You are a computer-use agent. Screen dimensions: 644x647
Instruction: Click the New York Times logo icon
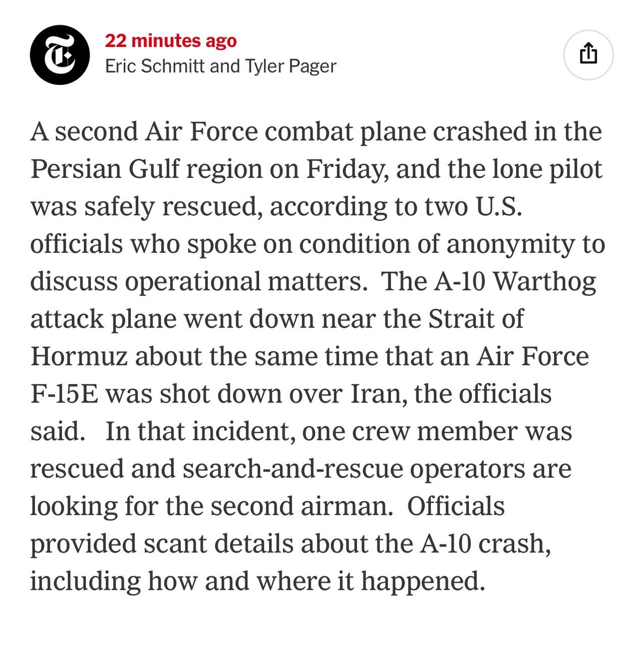point(60,55)
